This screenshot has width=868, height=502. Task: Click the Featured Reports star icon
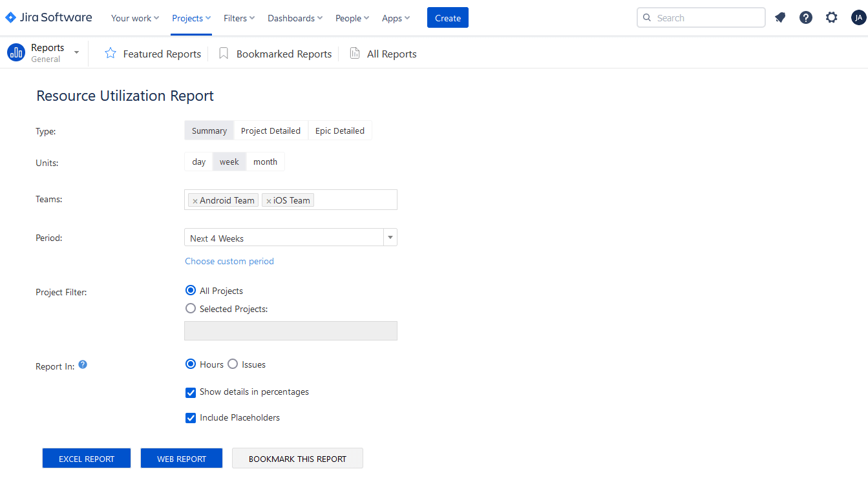pos(110,54)
